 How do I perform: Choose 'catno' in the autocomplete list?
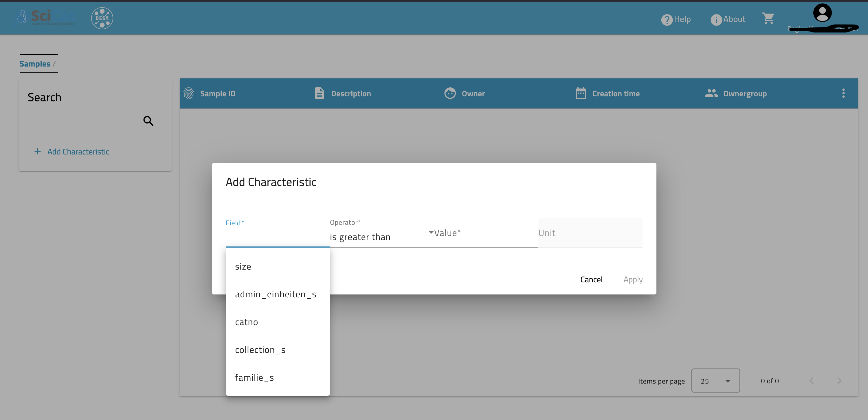pyautogui.click(x=246, y=322)
